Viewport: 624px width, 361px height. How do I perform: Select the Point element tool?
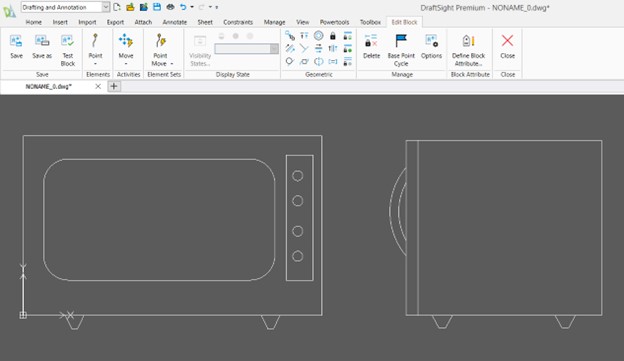[95, 41]
